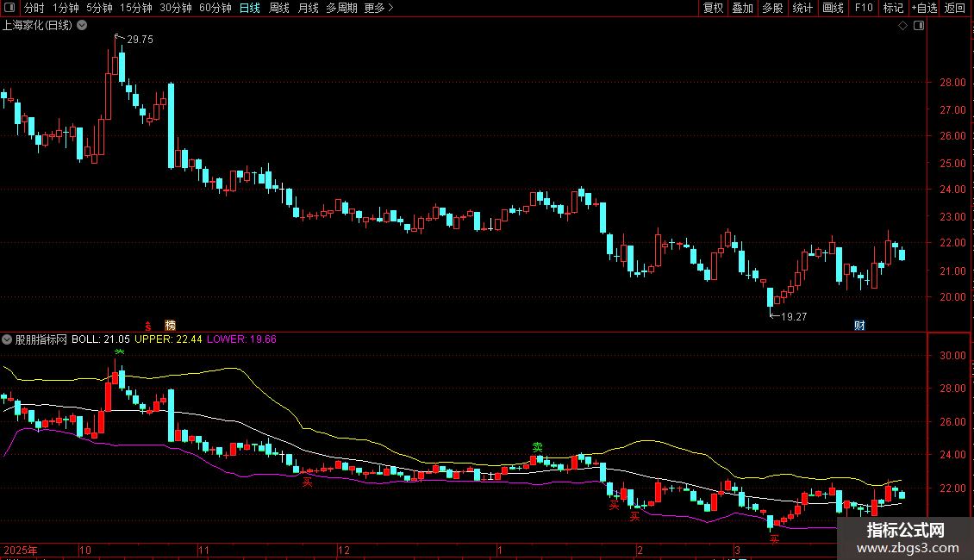Click the LOWER: 19.66 value
The height and width of the screenshot is (560, 974).
point(241,339)
